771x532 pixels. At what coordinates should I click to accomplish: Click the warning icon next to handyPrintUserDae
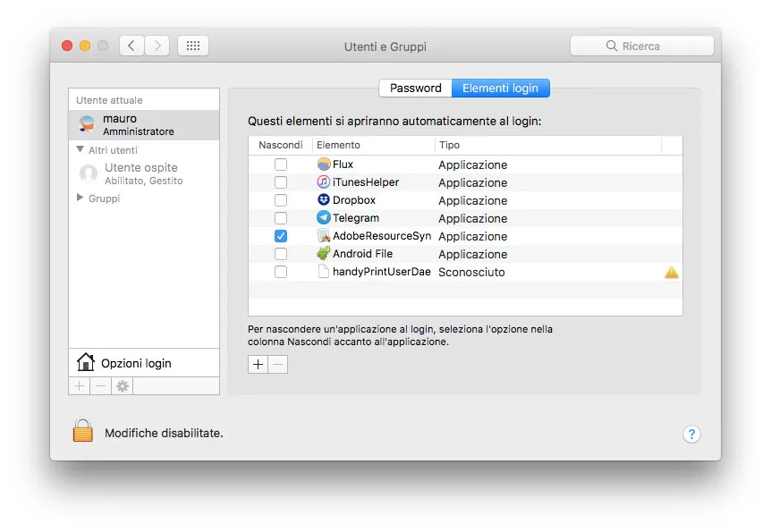click(671, 272)
